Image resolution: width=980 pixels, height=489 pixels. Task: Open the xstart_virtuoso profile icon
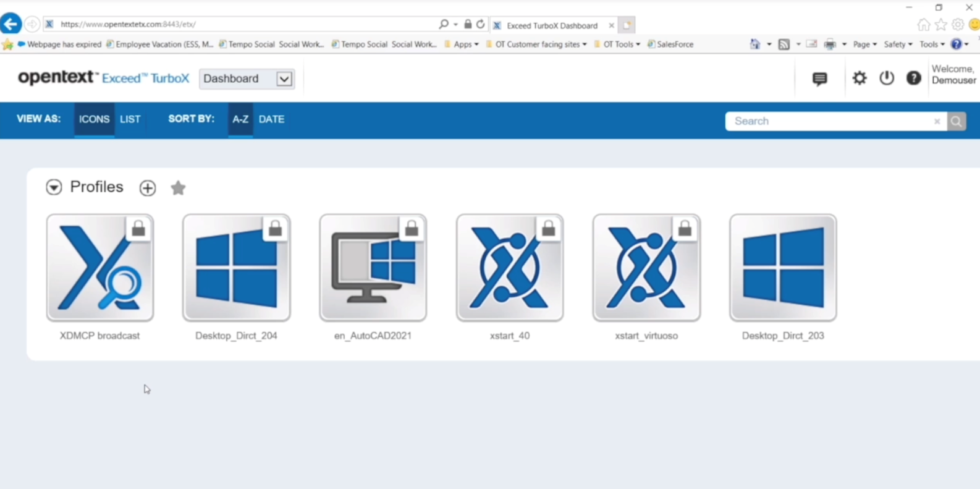point(646,268)
